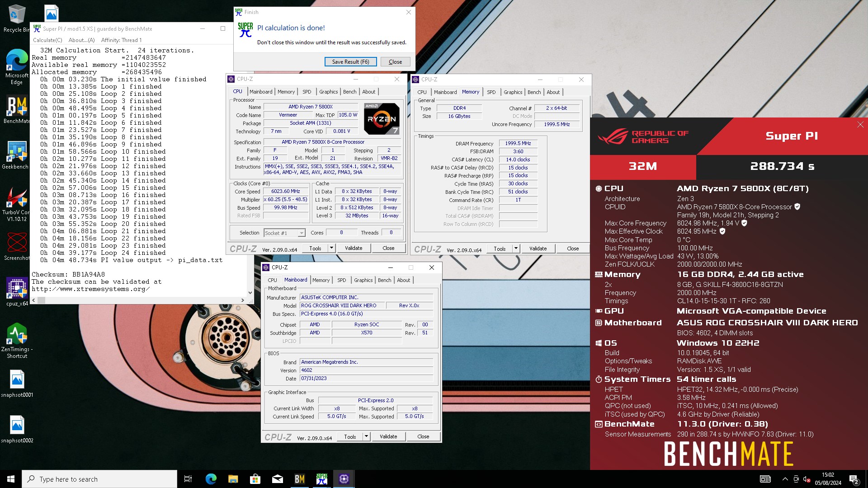Open ZenTimings shortcut on desktop
Viewport: 868px width, 488px height.
(x=17, y=341)
